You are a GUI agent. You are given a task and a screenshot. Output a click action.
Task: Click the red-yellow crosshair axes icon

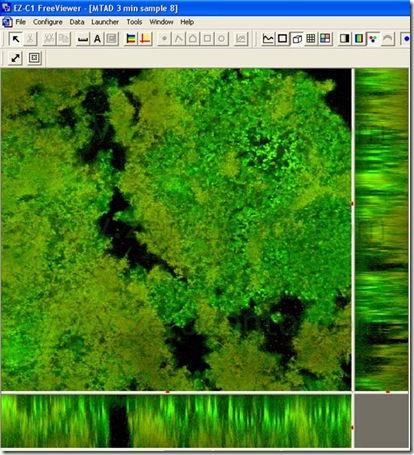[x=145, y=39]
